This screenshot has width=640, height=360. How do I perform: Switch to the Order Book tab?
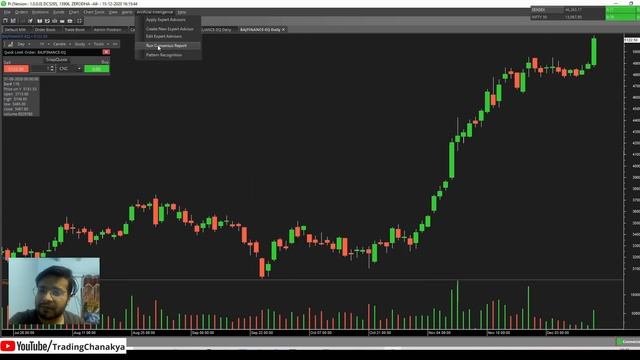coord(45,30)
